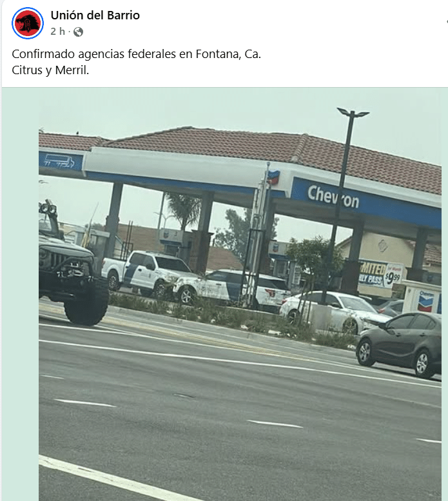The width and height of the screenshot is (448, 501).
Task: Open Unión del Barrio profile picture
Action: point(28,23)
